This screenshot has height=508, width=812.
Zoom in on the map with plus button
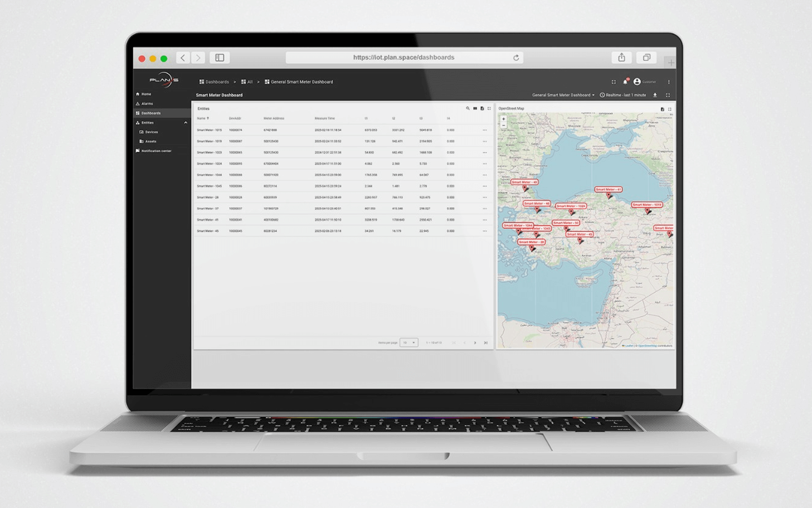(504, 119)
